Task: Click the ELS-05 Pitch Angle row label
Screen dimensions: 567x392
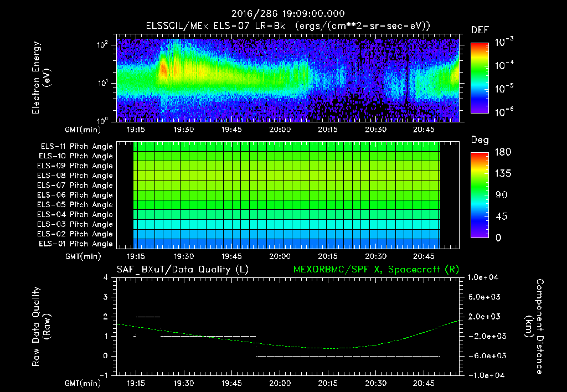Action: tap(75, 205)
